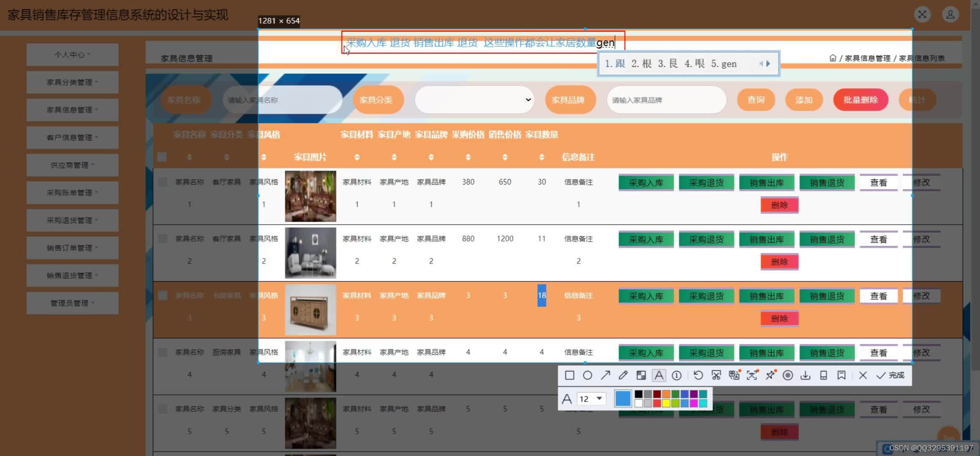
Task: Click 销售出库 in row 2
Action: click(767, 239)
